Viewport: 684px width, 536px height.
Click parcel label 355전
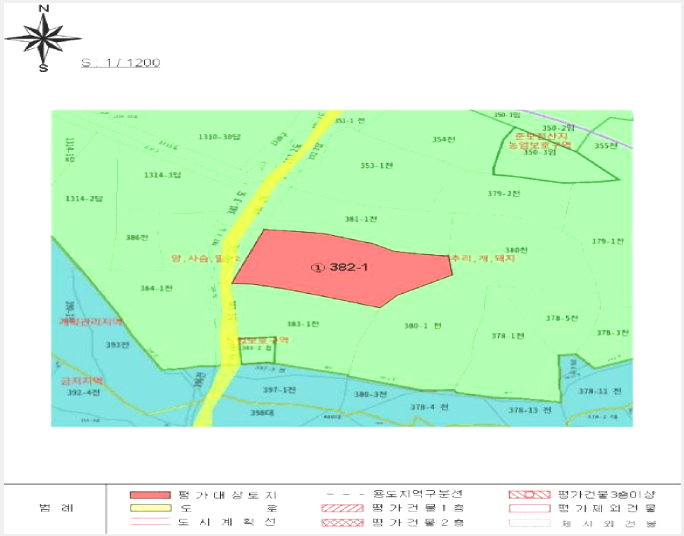click(x=606, y=146)
